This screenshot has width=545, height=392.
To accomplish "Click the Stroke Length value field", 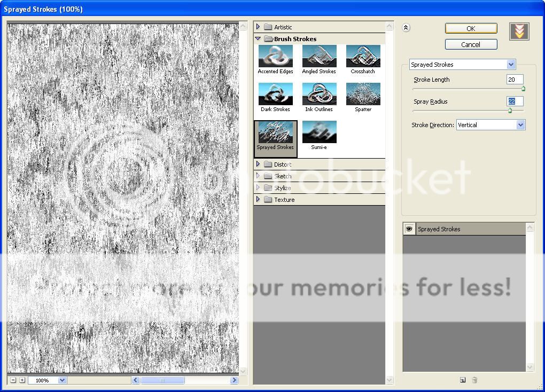I will click(515, 80).
